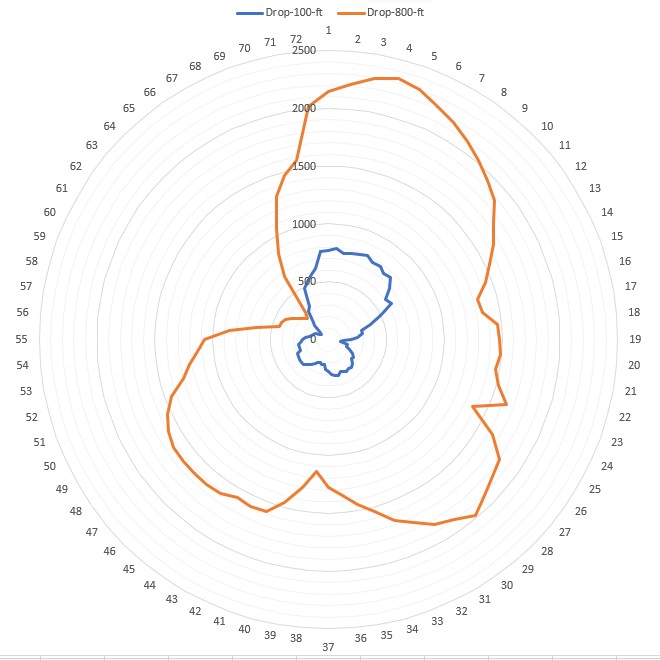Select category label 37 at bottom of chart
Viewport: 660px width, 660px height.
coord(328,647)
